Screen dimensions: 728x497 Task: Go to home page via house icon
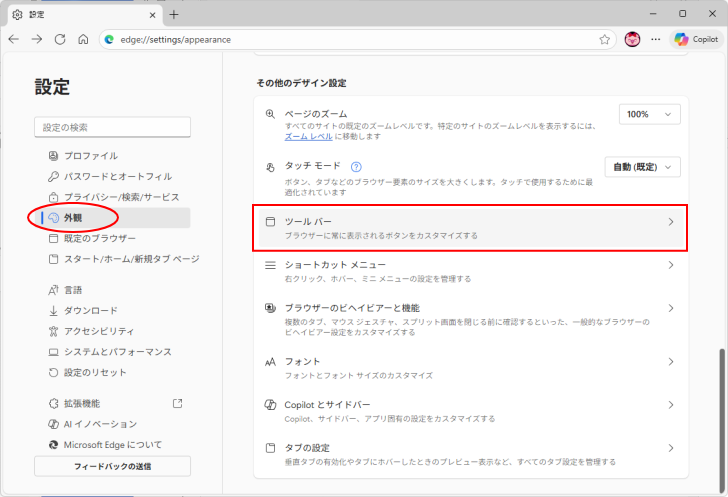tap(83, 39)
